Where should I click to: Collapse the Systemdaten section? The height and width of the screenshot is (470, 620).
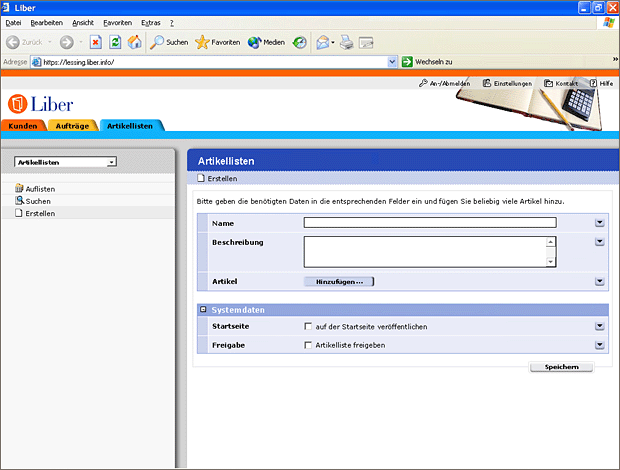[x=203, y=310]
